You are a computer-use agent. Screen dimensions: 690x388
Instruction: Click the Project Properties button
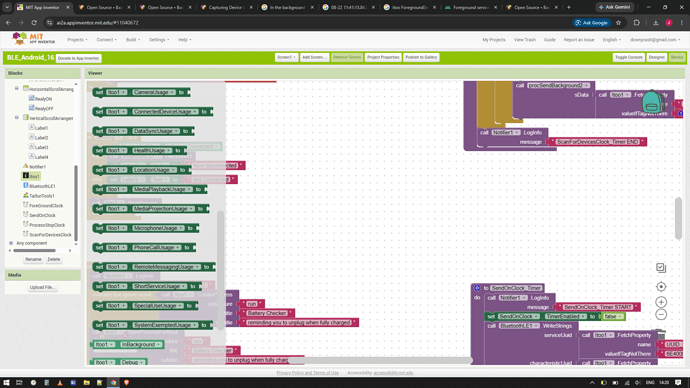click(x=383, y=57)
